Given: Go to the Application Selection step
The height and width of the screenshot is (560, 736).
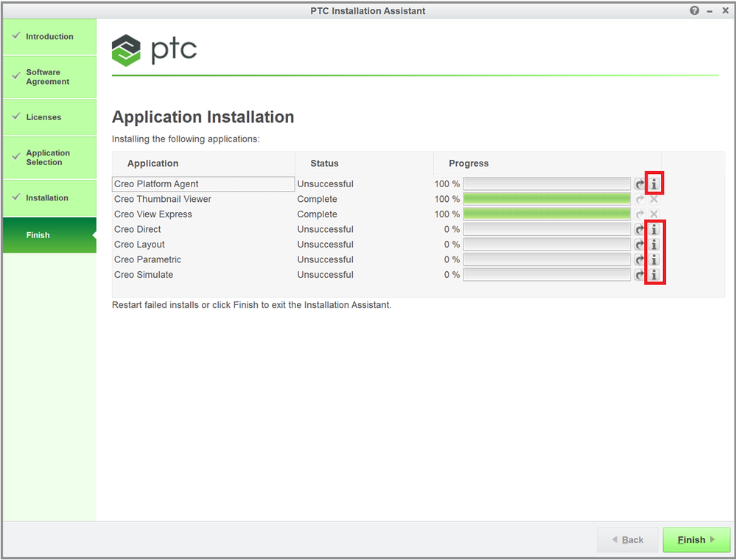Looking at the screenshot, I should tap(50, 158).
